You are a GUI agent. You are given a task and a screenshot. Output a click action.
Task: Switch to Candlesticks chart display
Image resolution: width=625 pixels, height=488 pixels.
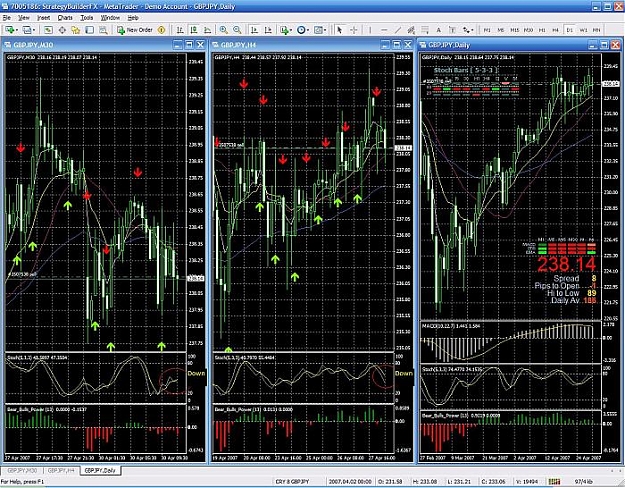[194, 30]
